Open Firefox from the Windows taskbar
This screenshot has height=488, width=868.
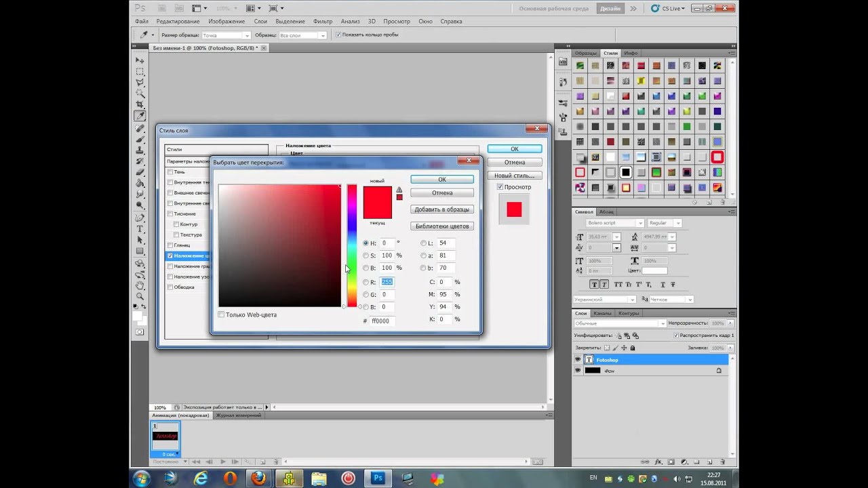[258, 479]
